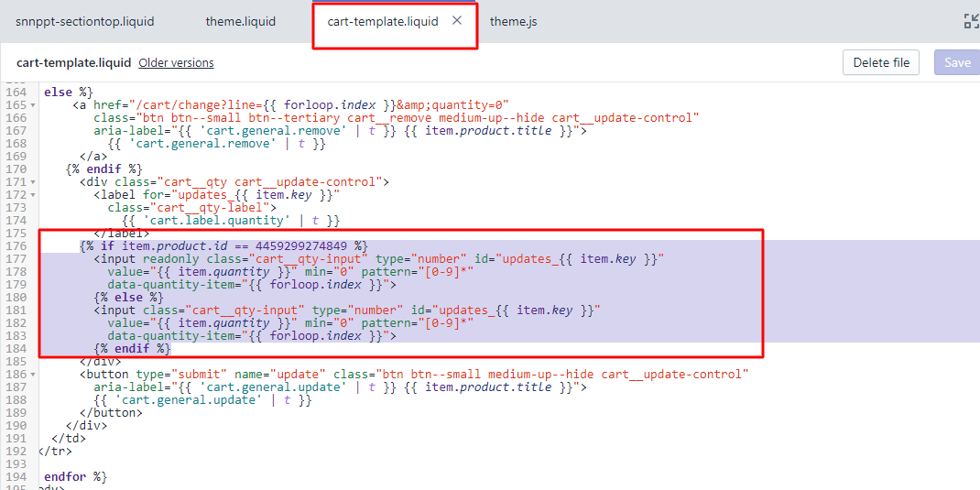Open the Older versions link
The image size is (980, 490).
coord(176,63)
